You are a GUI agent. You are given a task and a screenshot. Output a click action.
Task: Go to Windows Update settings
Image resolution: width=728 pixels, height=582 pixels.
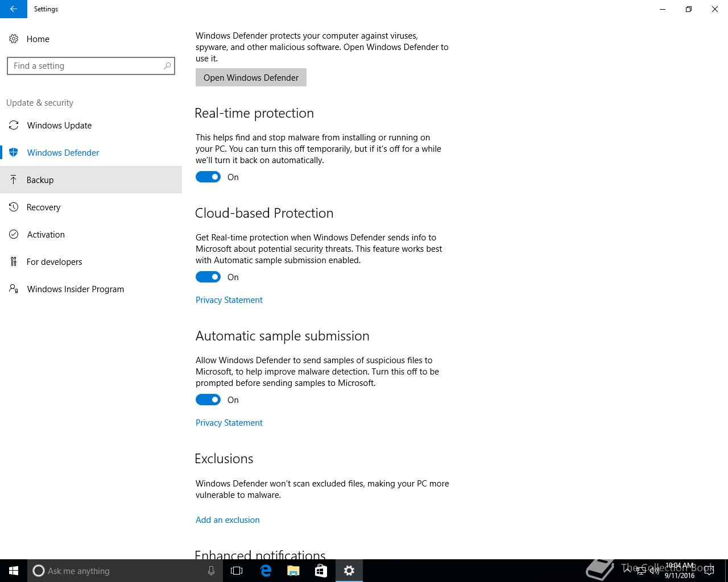click(91, 125)
